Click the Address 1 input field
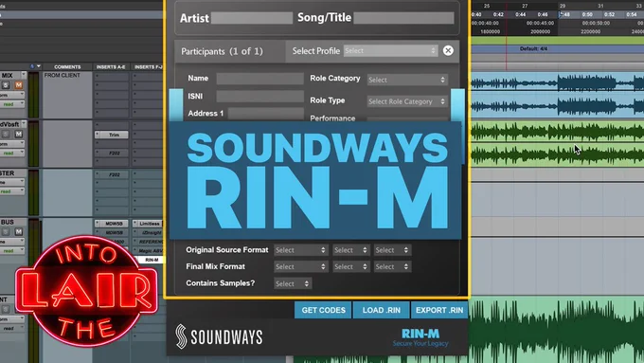Screen dimensions: 644x363 pyautogui.click(x=266, y=114)
